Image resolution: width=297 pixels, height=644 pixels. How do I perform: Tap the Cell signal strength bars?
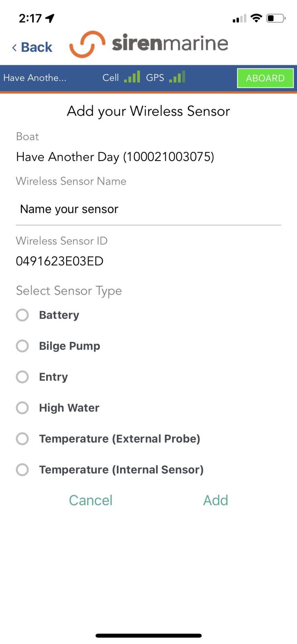click(132, 76)
